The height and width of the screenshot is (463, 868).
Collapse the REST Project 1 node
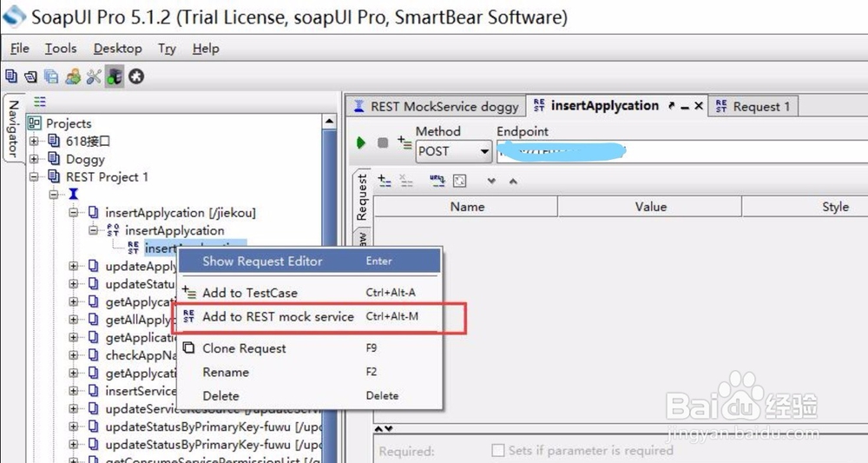pyautogui.click(x=35, y=177)
